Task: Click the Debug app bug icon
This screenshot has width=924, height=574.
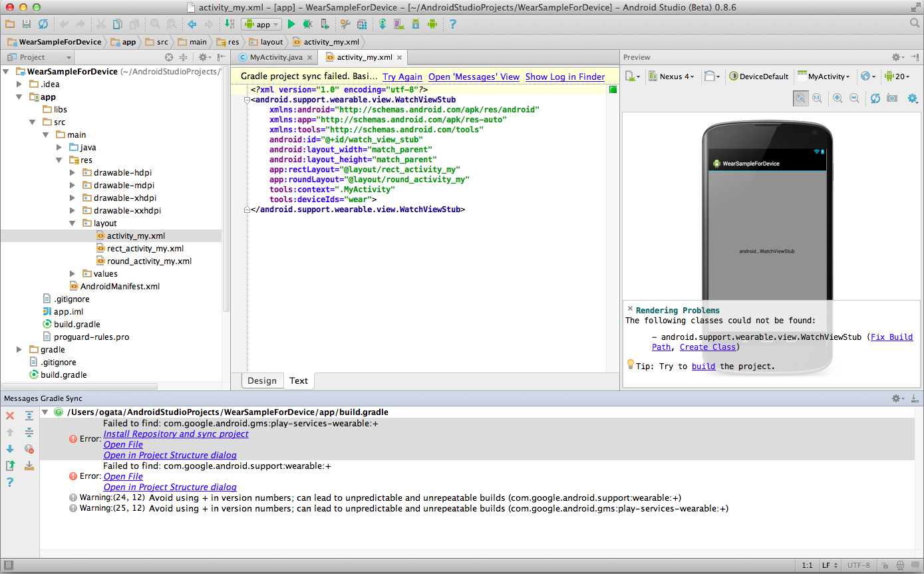Action: pos(307,25)
